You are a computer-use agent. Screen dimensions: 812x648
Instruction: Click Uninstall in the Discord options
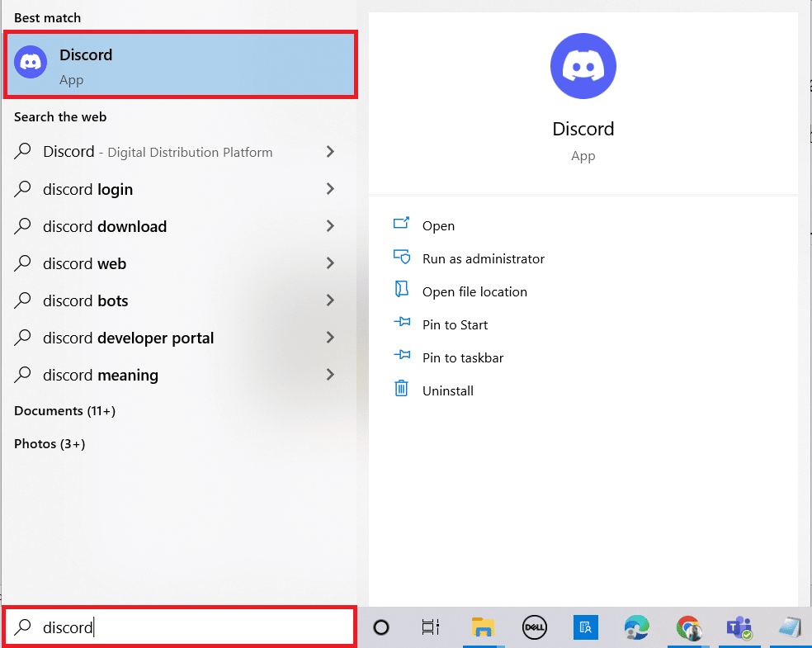click(x=447, y=391)
